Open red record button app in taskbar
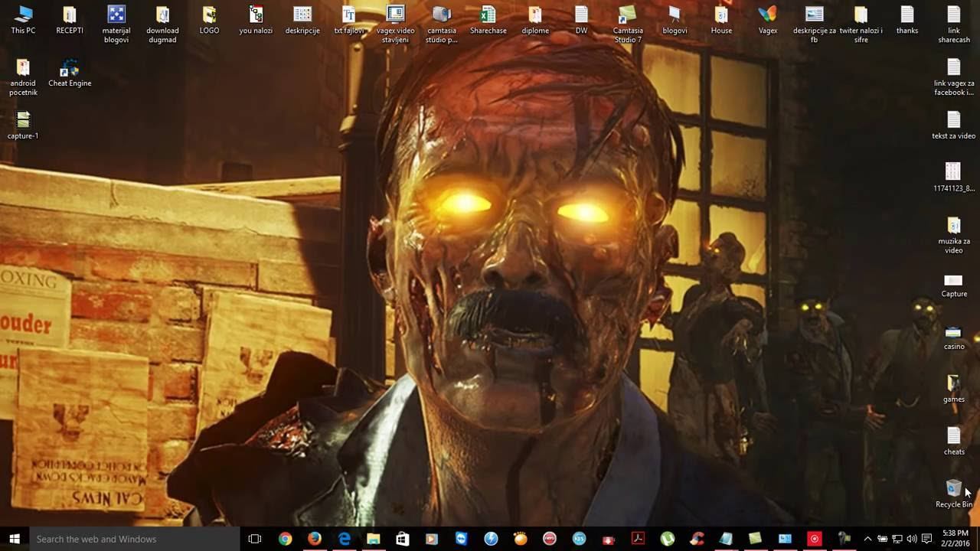The image size is (980, 551). pos(814,539)
